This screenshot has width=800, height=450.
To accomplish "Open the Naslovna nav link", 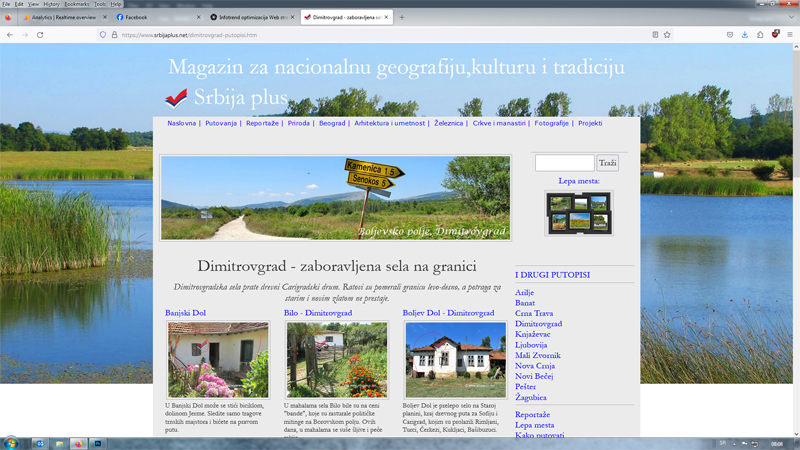I will pyautogui.click(x=182, y=123).
